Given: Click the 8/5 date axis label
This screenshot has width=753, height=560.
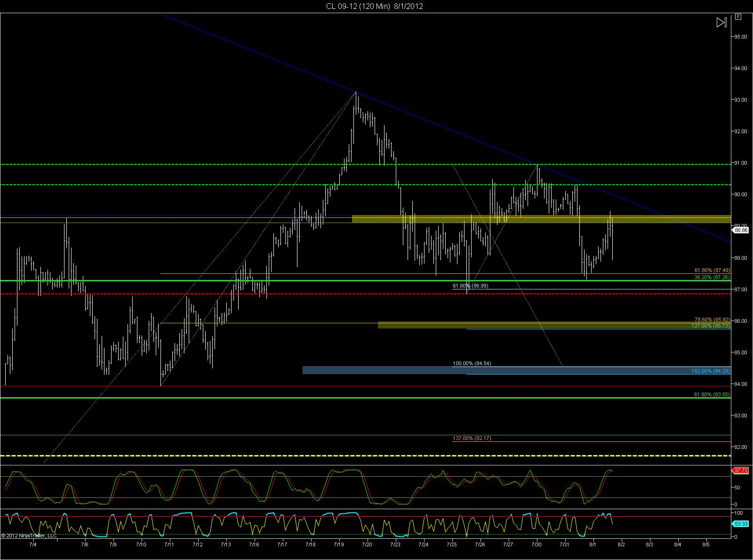Looking at the screenshot, I should (x=706, y=544).
